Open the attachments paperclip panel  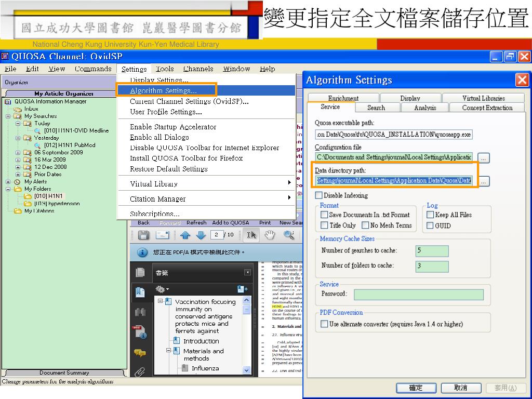[x=139, y=372]
